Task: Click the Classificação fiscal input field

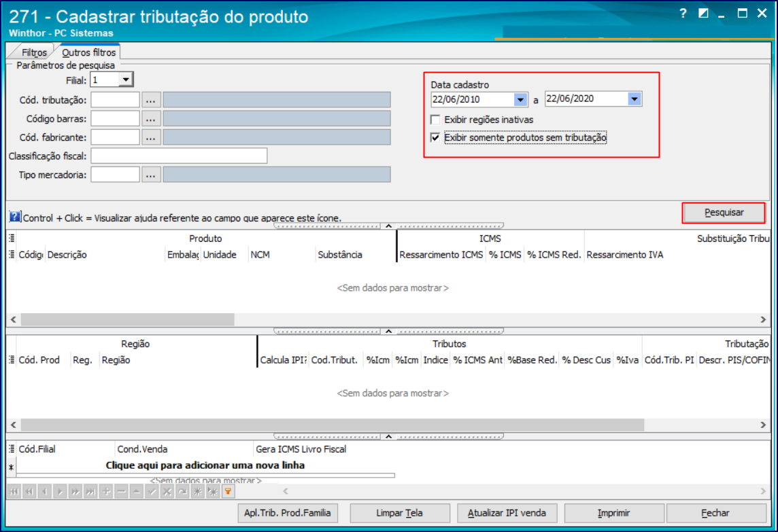Action: (179, 156)
